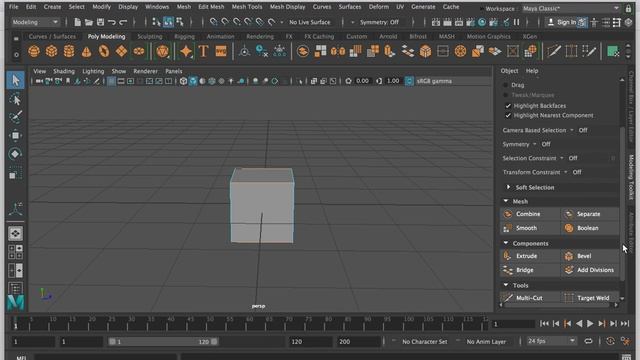
Task: Open the Mesh Tools menu
Action: pos(247,7)
